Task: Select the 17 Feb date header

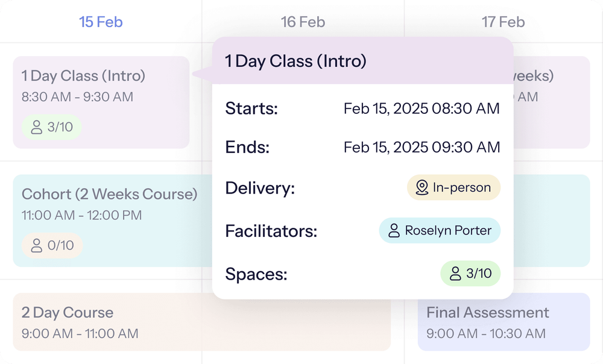Action: pos(502,22)
